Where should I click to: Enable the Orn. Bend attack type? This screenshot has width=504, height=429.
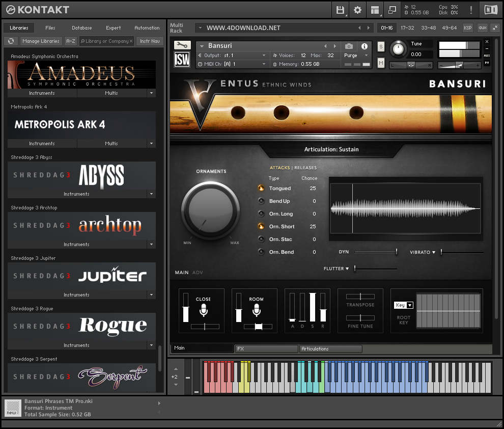coord(261,252)
